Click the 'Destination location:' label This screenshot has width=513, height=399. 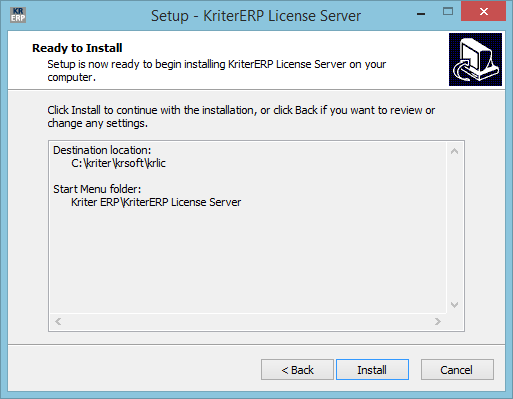[102, 150]
